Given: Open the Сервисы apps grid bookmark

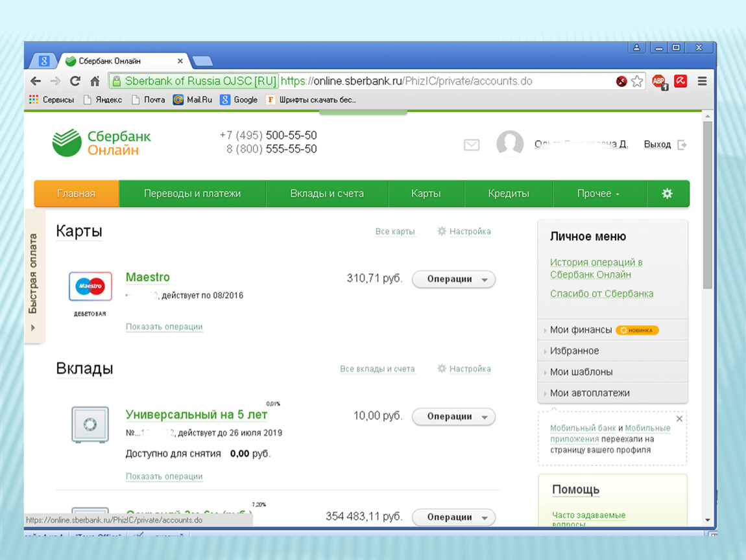Looking at the screenshot, I should click(x=51, y=100).
